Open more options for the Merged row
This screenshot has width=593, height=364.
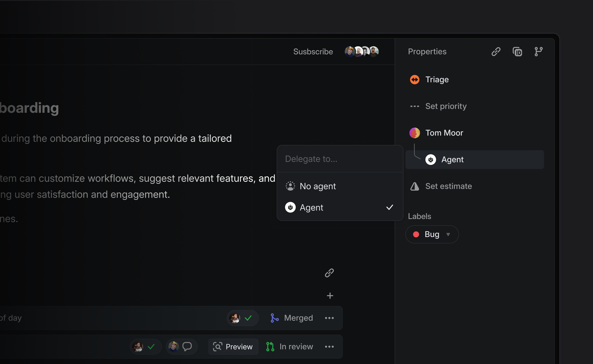[x=329, y=318]
